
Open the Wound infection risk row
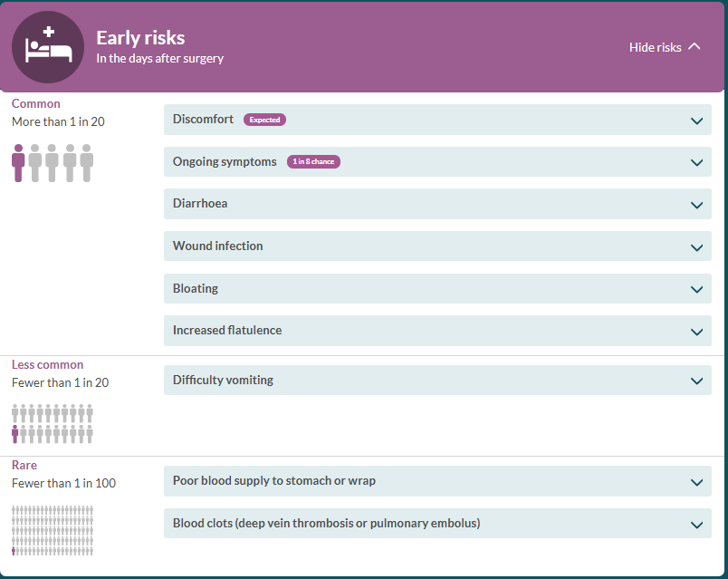(x=437, y=246)
